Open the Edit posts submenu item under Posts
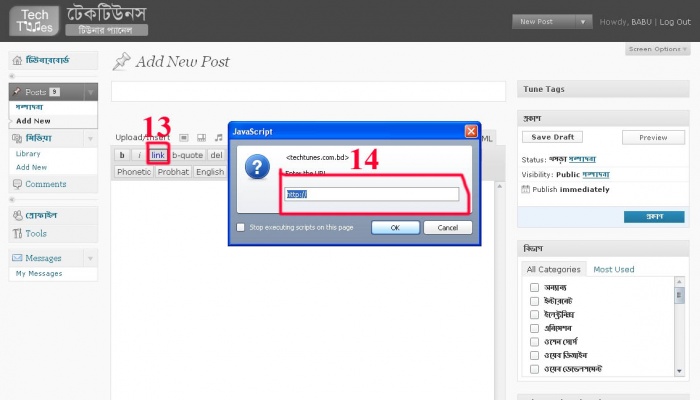700x400 pixels. (29, 107)
